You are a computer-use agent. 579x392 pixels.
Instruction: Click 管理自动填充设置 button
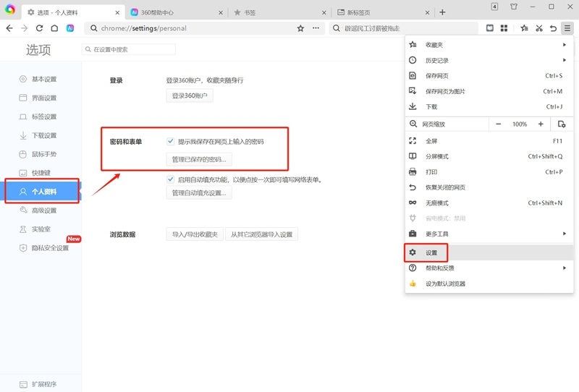pos(199,192)
